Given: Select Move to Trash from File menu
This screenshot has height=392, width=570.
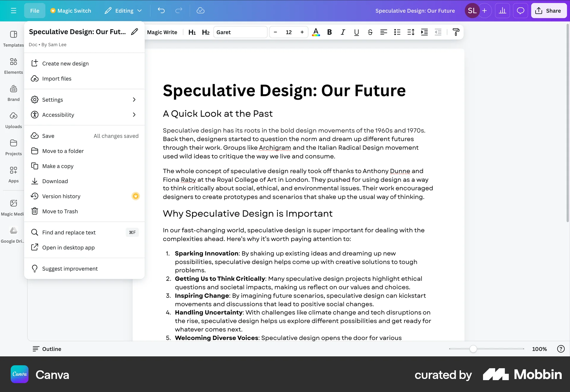Looking at the screenshot, I should click(x=59, y=211).
